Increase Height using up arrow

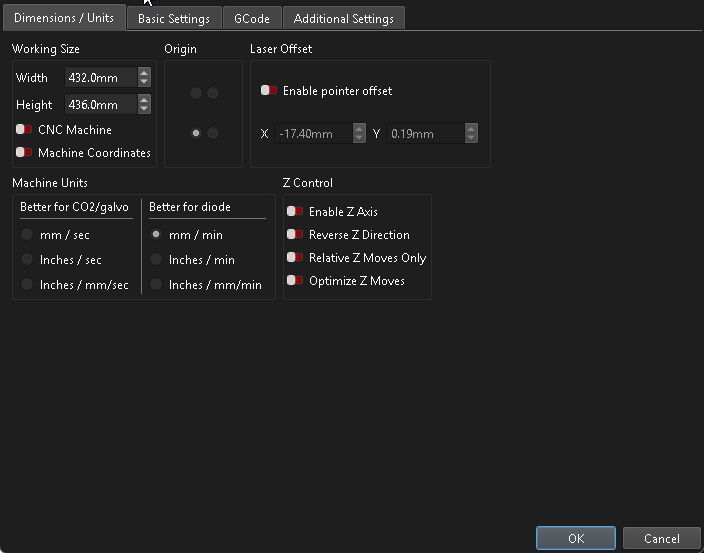144,100
